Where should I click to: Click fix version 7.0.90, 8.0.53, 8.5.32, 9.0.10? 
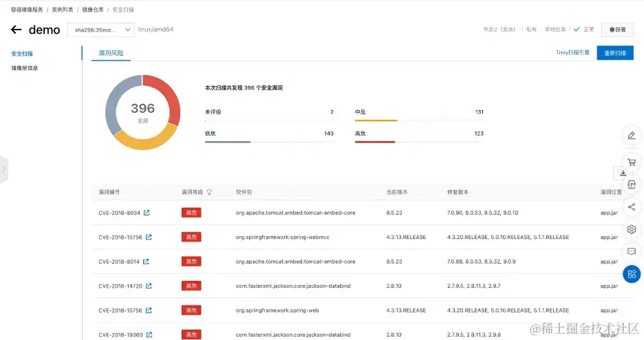pyautogui.click(x=482, y=213)
